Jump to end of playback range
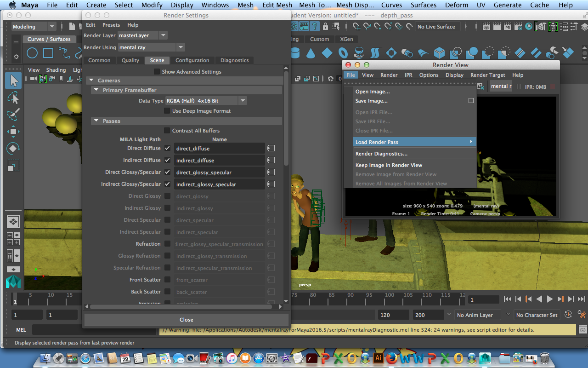This screenshot has height=368, width=588. [x=582, y=299]
